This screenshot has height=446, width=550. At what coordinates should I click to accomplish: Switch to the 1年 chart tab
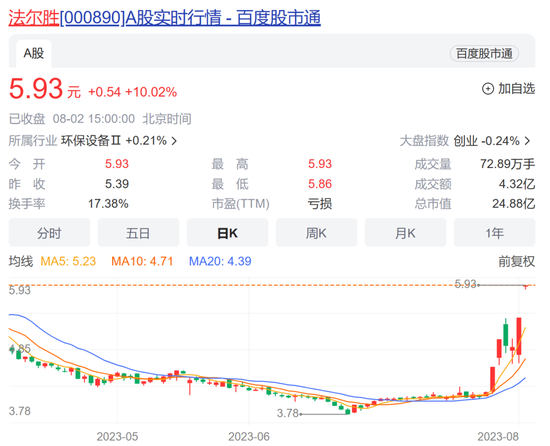495,233
